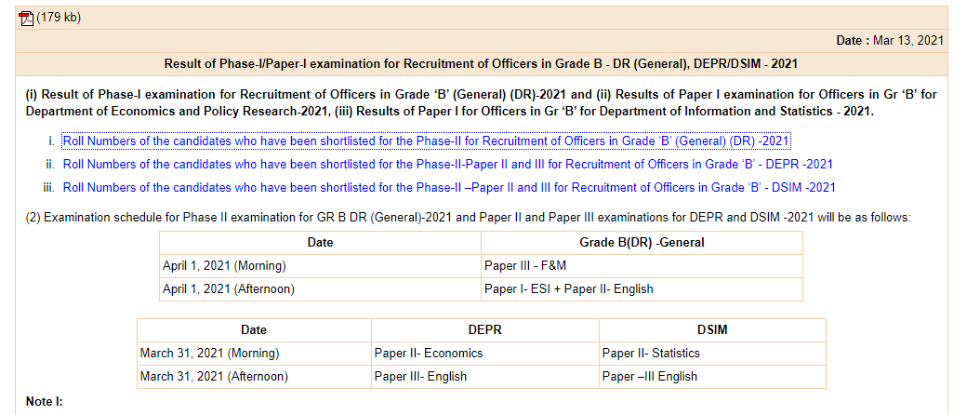The width and height of the screenshot is (980, 415).
Task: Click Paper I- ESI + Paper II- English cell
Action: [x=568, y=289]
